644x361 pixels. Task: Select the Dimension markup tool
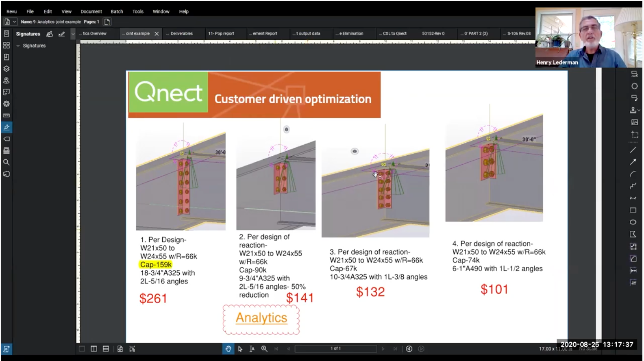[633, 198]
